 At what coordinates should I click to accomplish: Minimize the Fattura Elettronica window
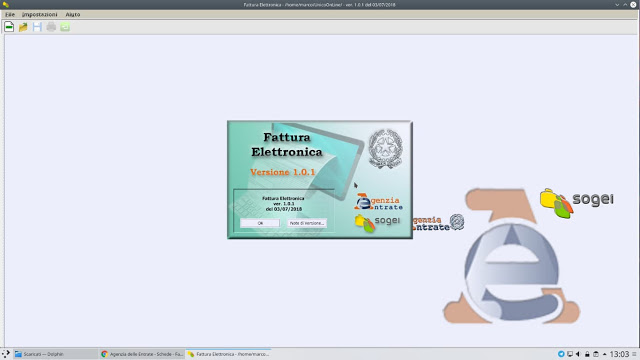click(617, 4)
